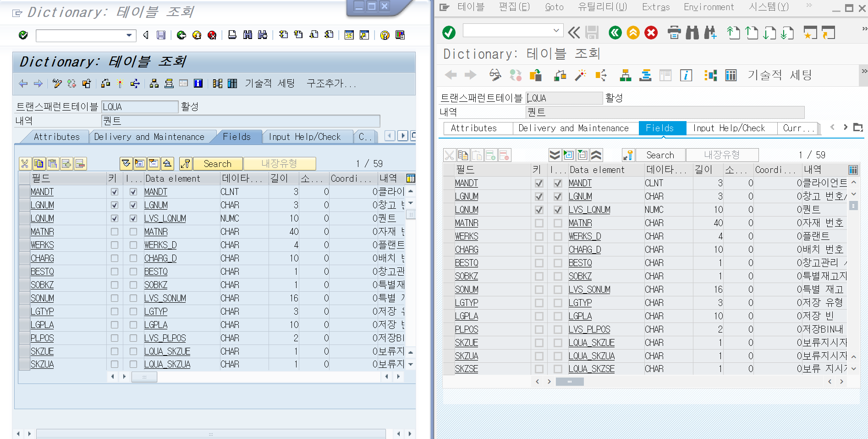Viewport: 868px width, 439px height.
Task: Click the LQUA table name field in right window
Action: tap(564, 98)
